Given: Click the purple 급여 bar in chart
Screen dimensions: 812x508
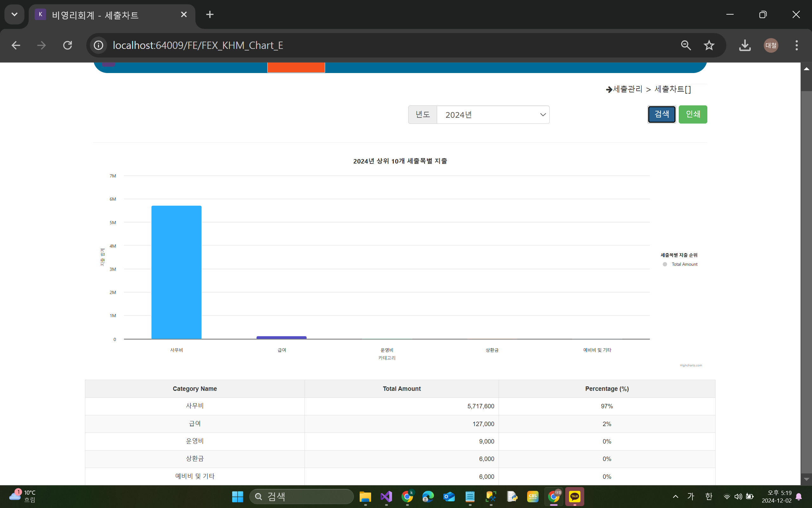Looking at the screenshot, I should pos(281,337).
